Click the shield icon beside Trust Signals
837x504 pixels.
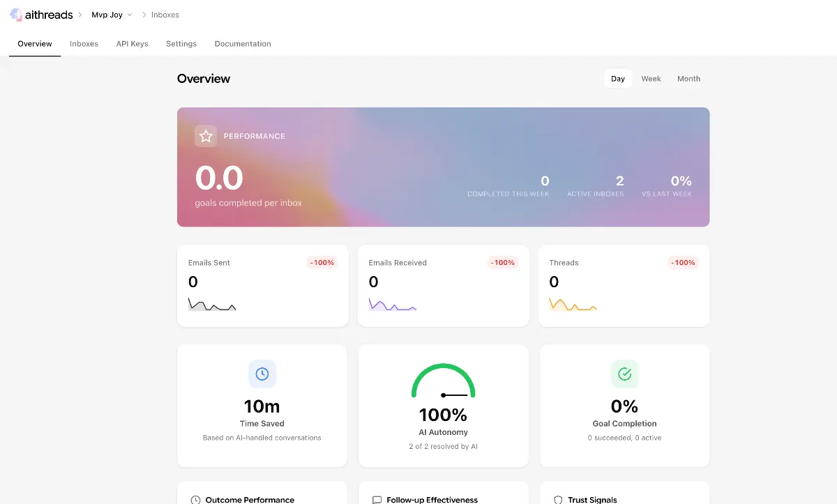[558, 498]
